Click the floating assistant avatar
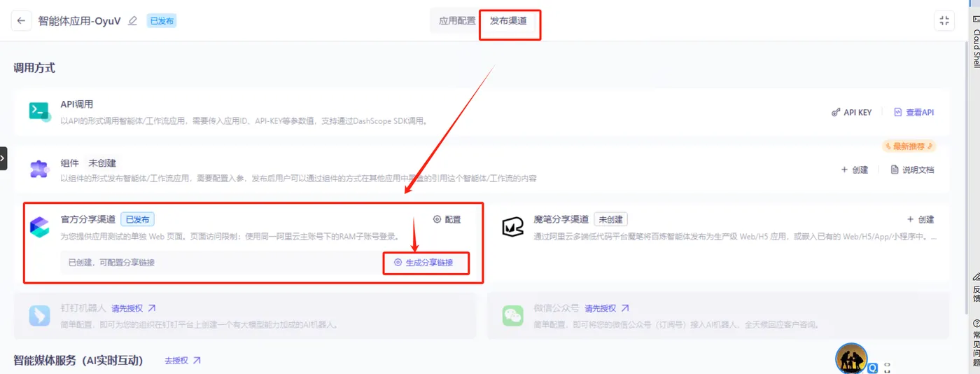 pos(851,359)
